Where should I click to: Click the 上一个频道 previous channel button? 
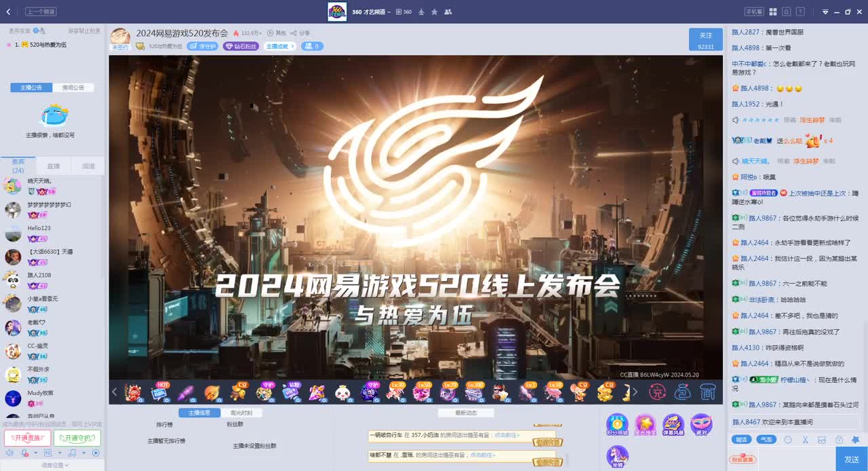(41, 12)
